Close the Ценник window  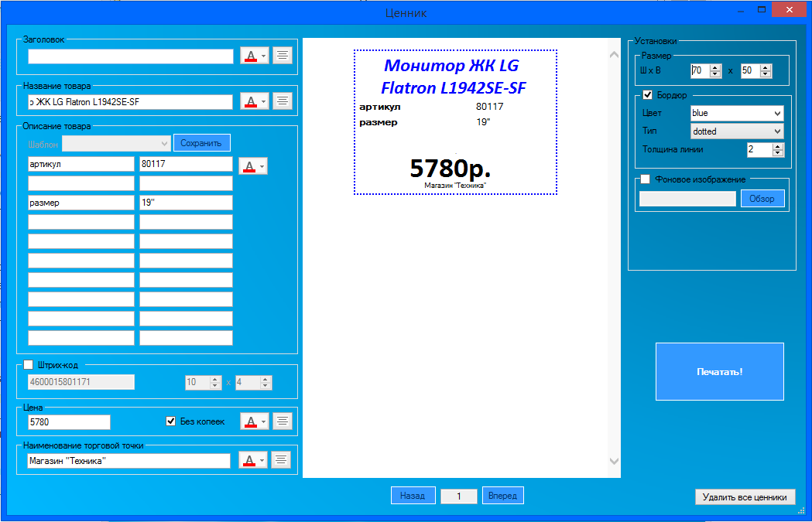click(x=790, y=10)
